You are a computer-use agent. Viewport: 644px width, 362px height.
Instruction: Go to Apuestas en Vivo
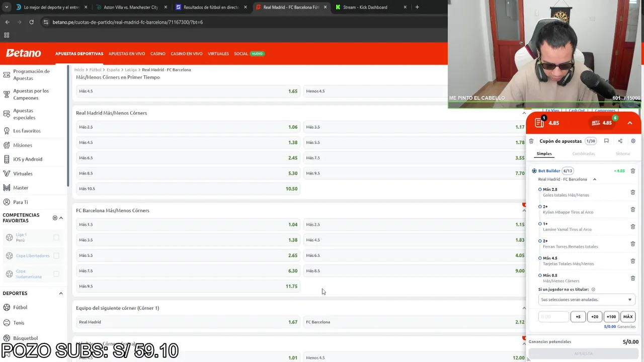(127, 54)
